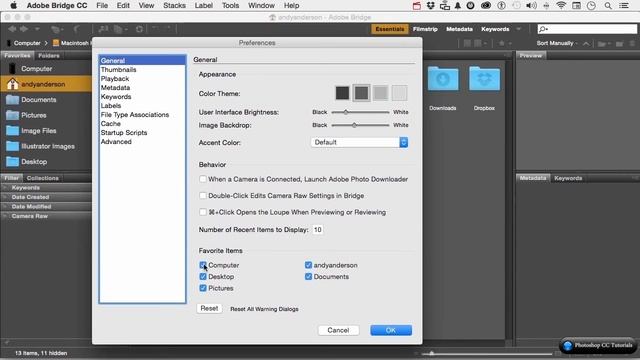Click the Create New Folder icon
The image size is (640, 360).
click(x=619, y=43)
